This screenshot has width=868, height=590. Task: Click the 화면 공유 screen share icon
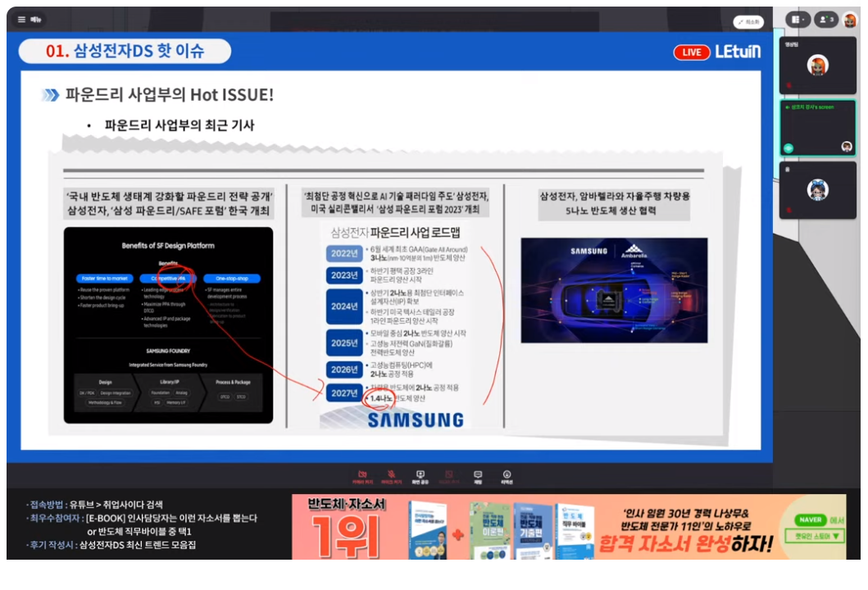[x=420, y=477]
